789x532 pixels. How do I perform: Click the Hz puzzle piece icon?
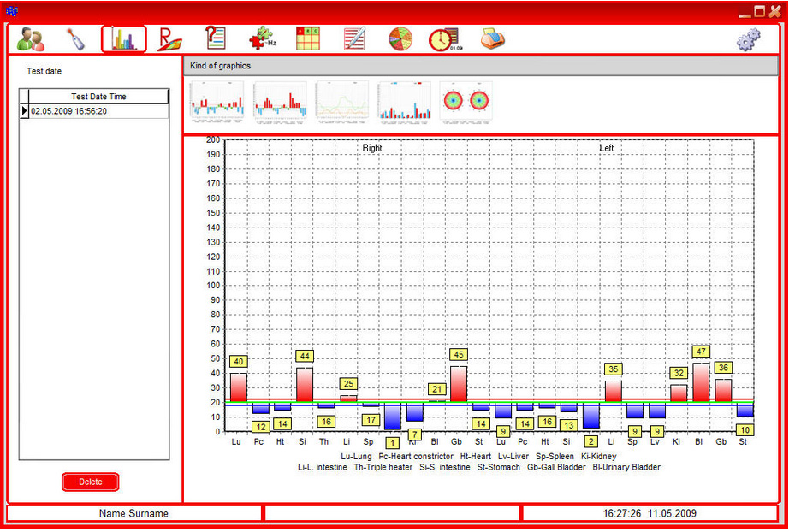[261, 39]
